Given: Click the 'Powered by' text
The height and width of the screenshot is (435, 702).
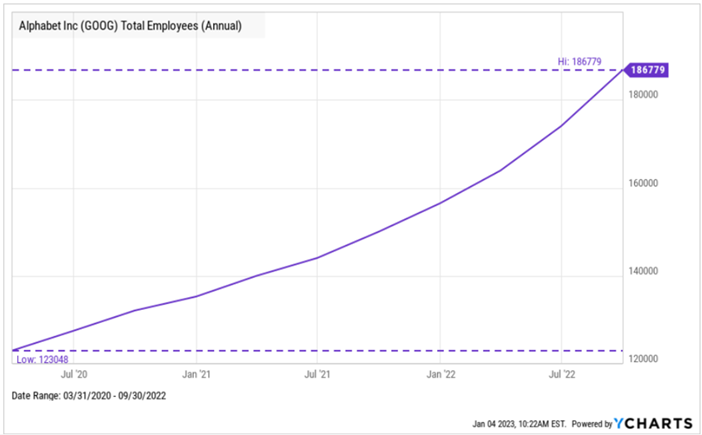Looking at the screenshot, I should pos(592,423).
